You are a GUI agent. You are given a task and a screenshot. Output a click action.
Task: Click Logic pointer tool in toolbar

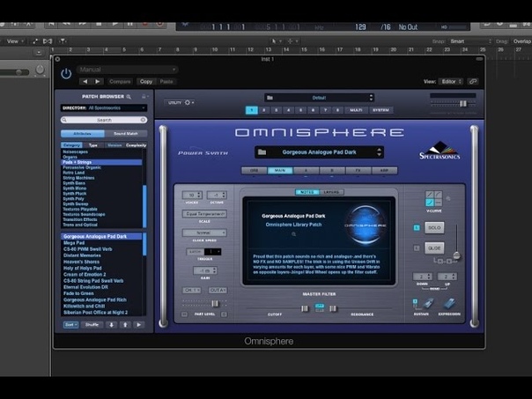pos(274,41)
